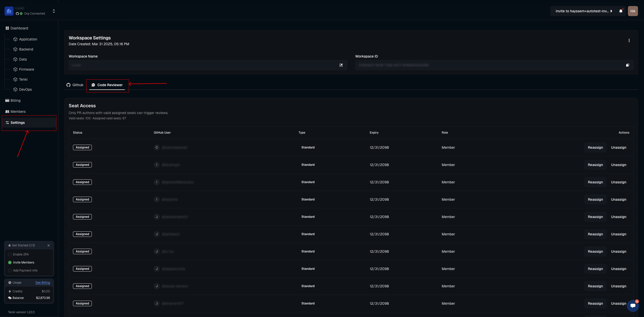Click the HA user avatar
This screenshot has height=317, width=644.
633,11
